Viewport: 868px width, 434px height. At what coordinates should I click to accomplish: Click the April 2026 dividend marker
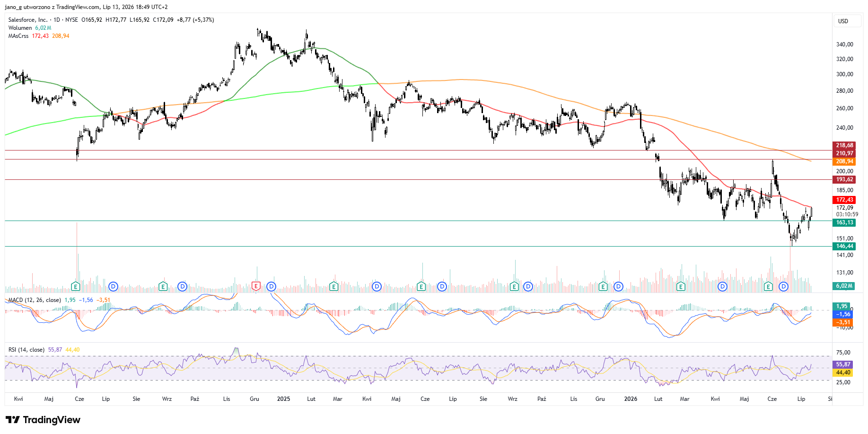(722, 286)
